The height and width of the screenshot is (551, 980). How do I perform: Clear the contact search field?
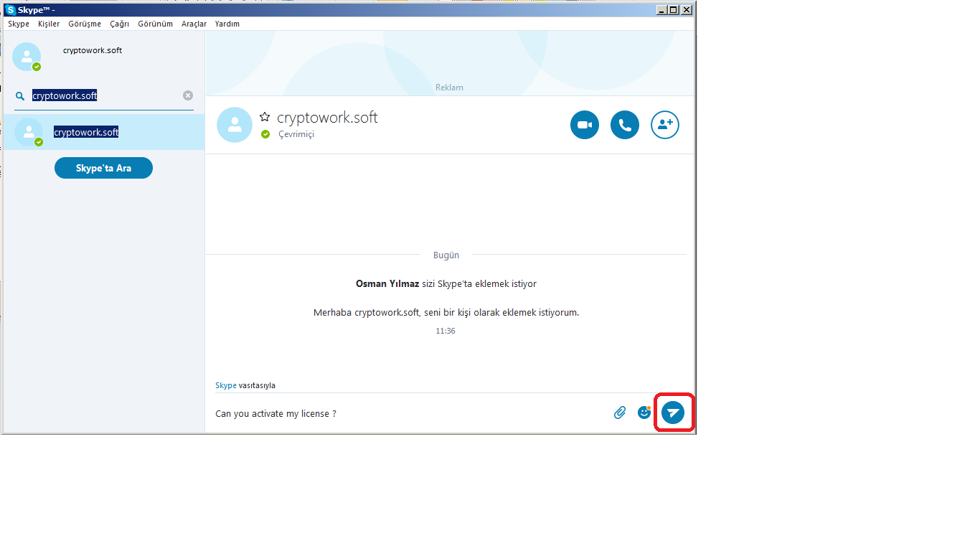[188, 95]
